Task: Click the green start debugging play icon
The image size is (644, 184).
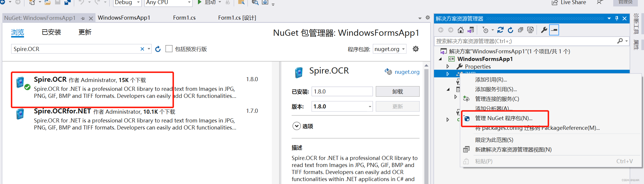Action: coord(199,2)
